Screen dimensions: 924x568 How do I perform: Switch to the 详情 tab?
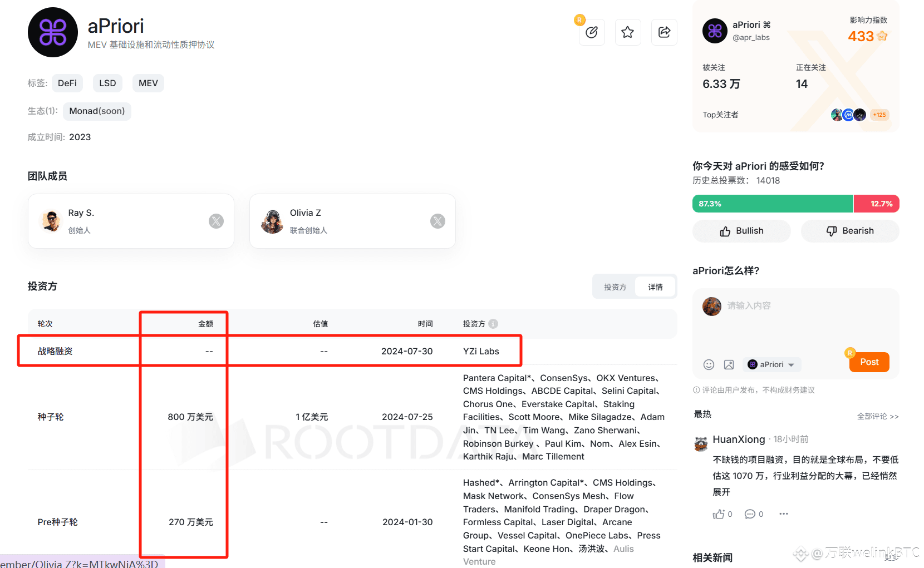[655, 287]
